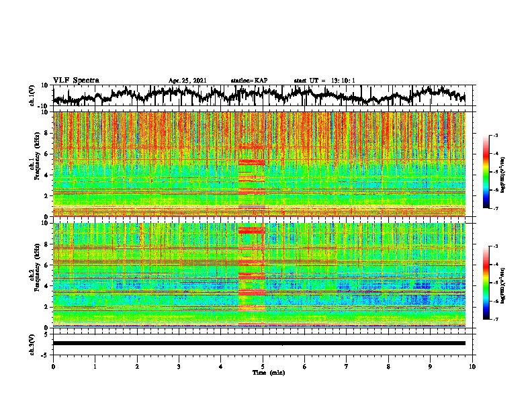Select the date text "Apr. 25, 2021"

click(187, 81)
